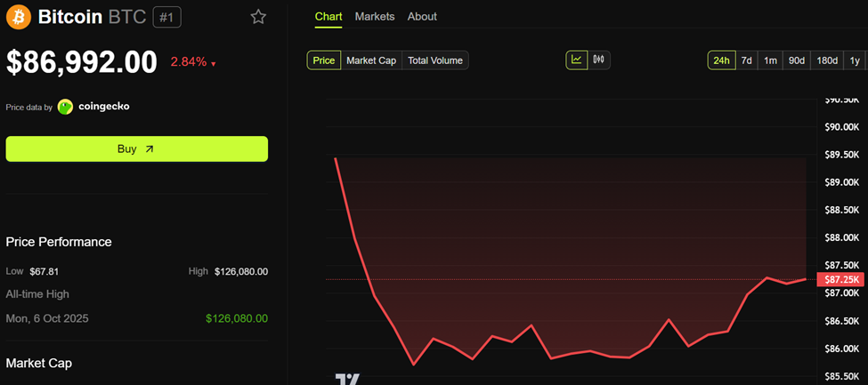The width and height of the screenshot is (868, 385).
Task: Switch to candlestick chart view icon
Action: [599, 60]
